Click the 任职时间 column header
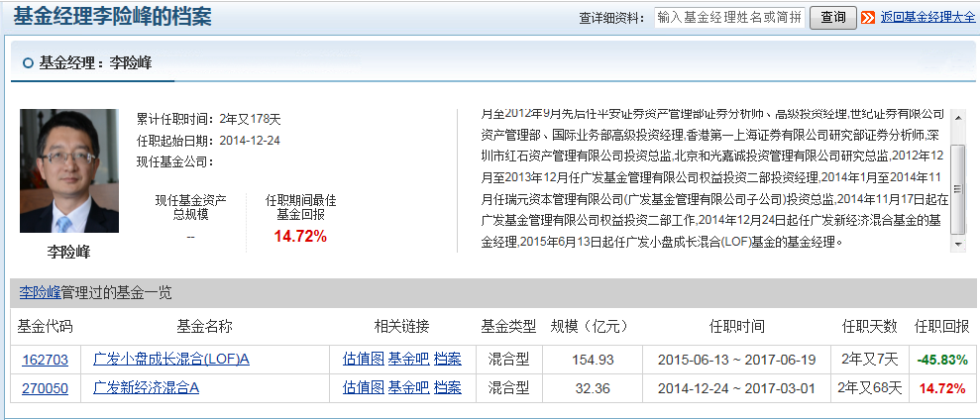 pos(737,326)
